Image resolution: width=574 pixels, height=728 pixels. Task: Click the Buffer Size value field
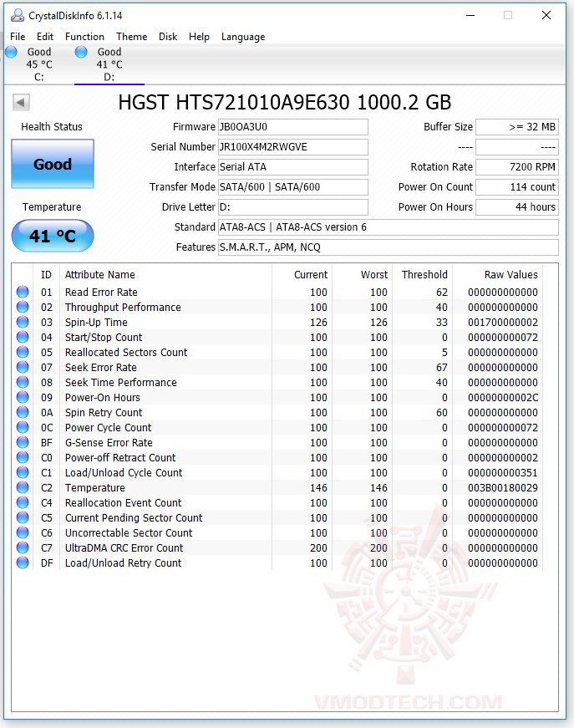pyautogui.click(x=517, y=127)
